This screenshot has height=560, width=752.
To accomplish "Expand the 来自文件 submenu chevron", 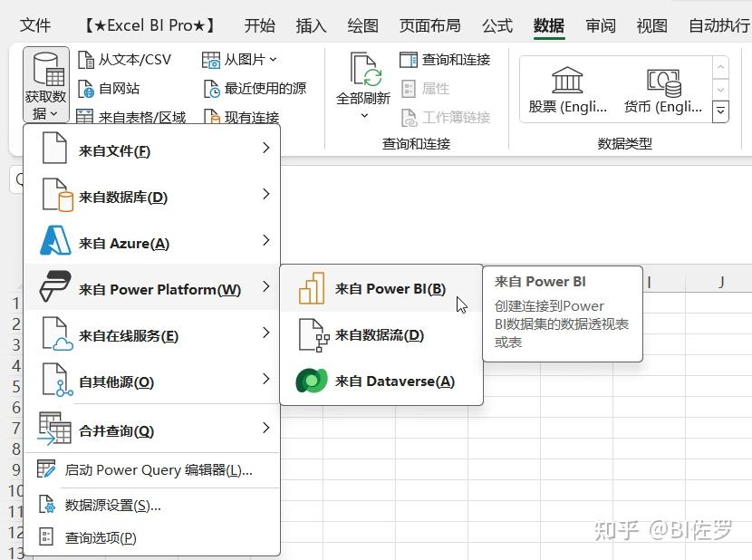I will point(265,150).
